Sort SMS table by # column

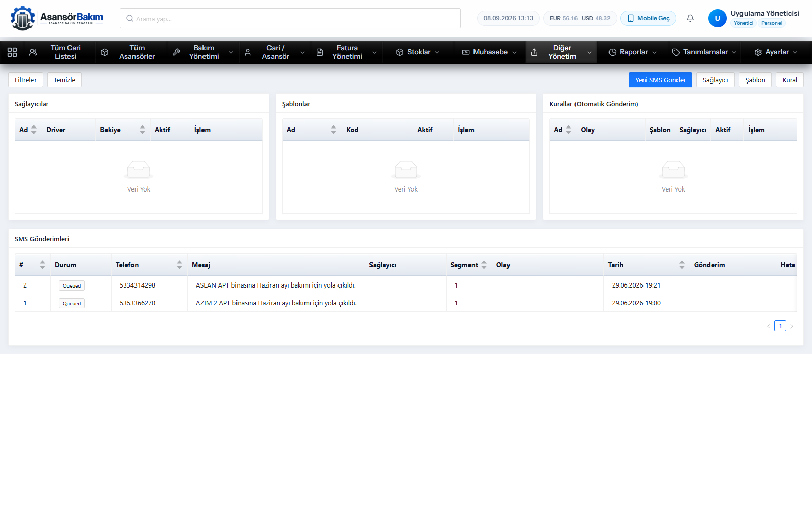tap(42, 265)
